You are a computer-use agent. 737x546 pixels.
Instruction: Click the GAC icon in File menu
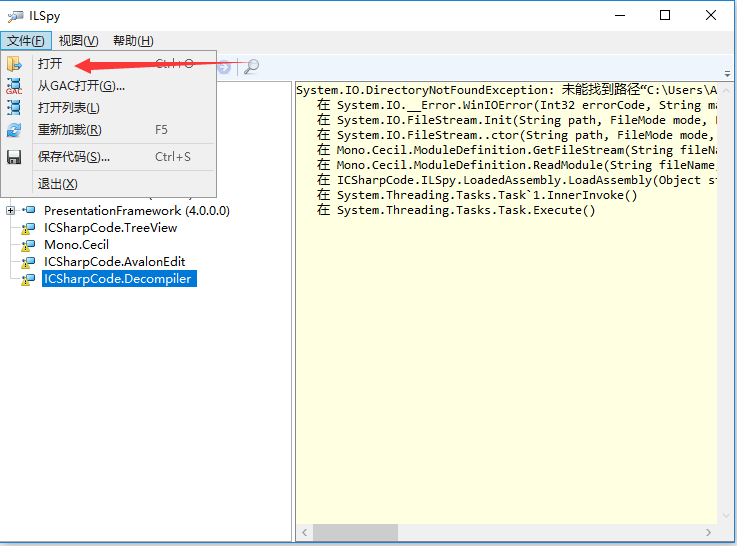tap(14, 86)
